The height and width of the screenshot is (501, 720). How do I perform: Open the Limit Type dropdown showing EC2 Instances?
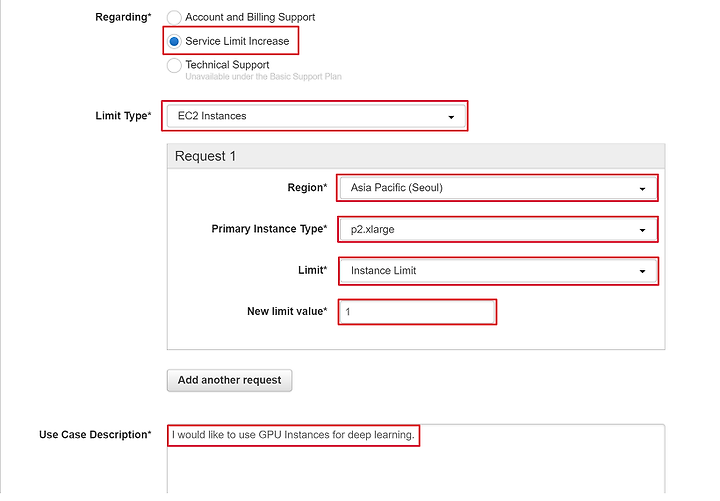(x=316, y=116)
